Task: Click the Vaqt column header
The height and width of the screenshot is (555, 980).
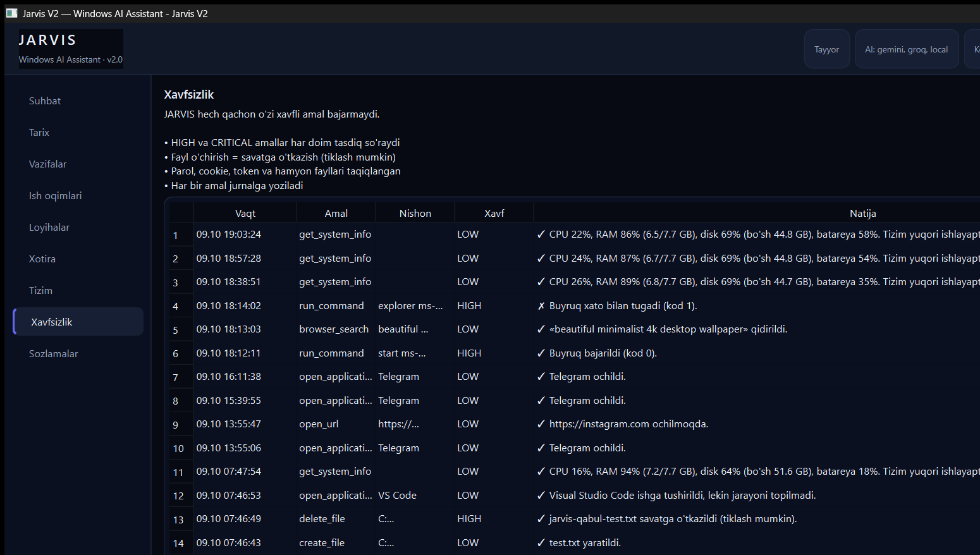Action: pos(245,213)
